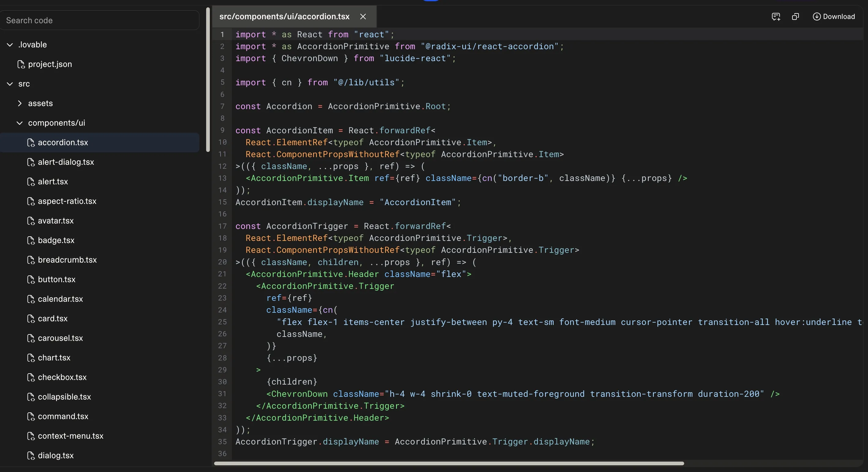Image resolution: width=868 pixels, height=472 pixels.
Task: Click line number 1 in gutter
Action: pos(222,34)
